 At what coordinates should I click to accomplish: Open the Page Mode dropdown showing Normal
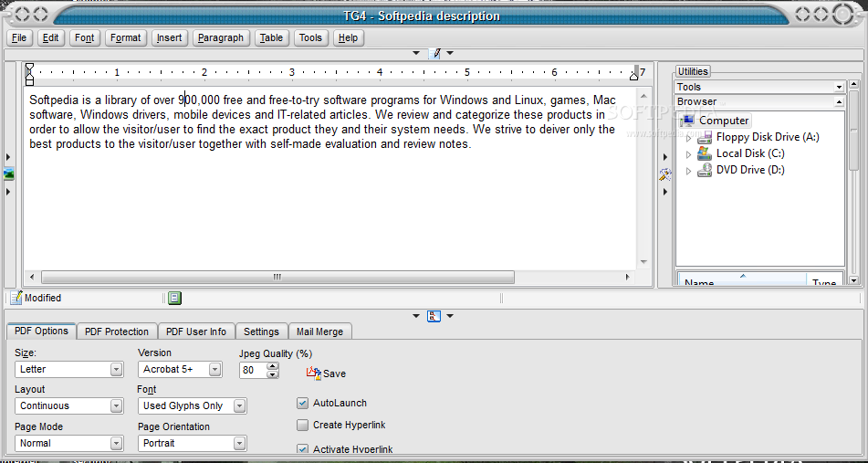[x=69, y=444]
